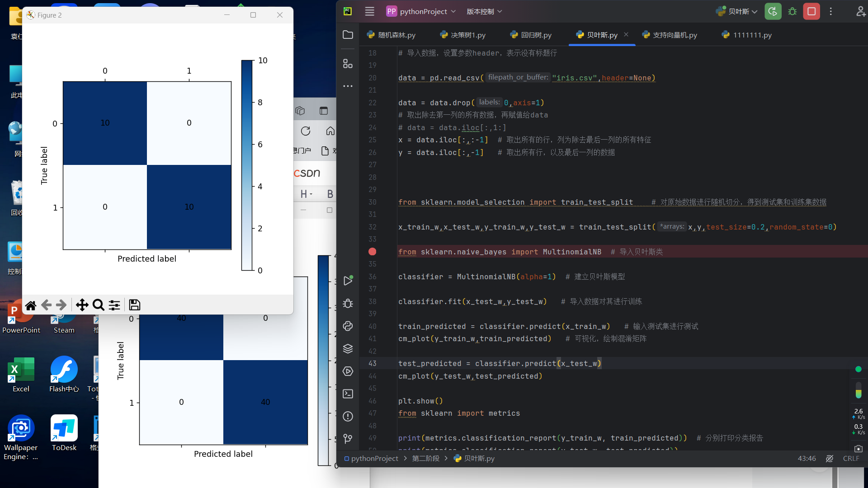Viewport: 868px width, 488px height.
Task: Open the Terminal tool window
Action: pos(348,394)
